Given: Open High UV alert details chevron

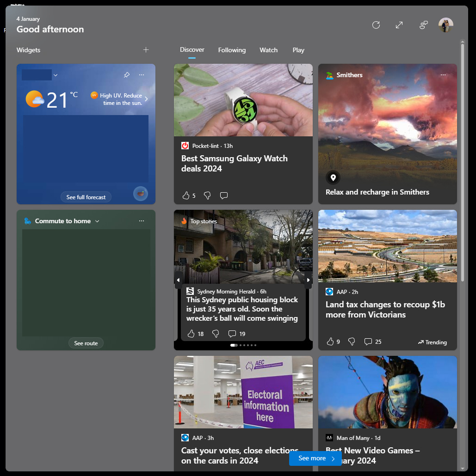Looking at the screenshot, I should tap(147, 99).
